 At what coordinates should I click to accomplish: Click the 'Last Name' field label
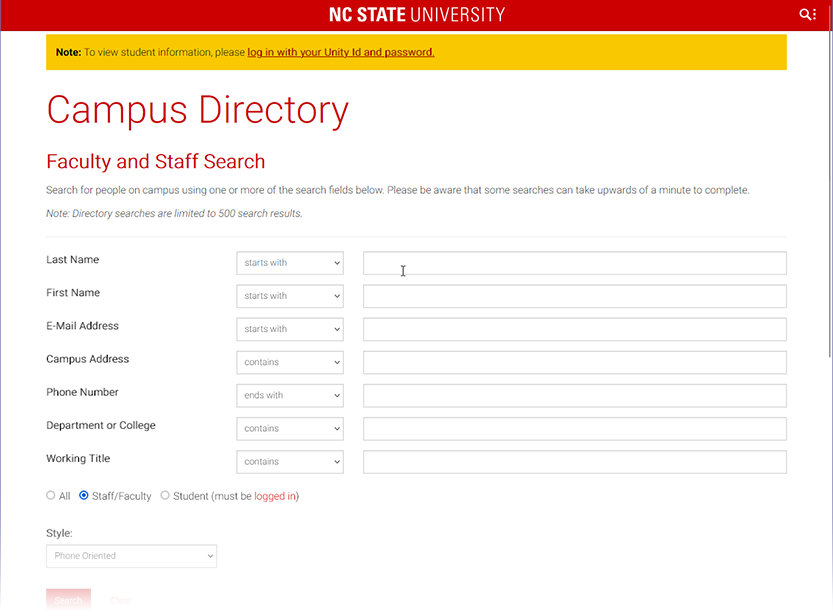click(x=73, y=260)
